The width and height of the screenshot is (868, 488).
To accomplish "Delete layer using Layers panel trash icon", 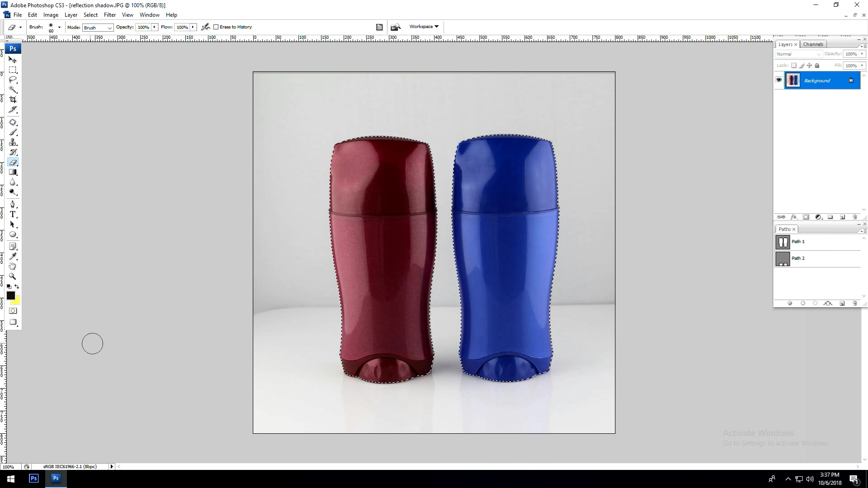I will tap(854, 217).
